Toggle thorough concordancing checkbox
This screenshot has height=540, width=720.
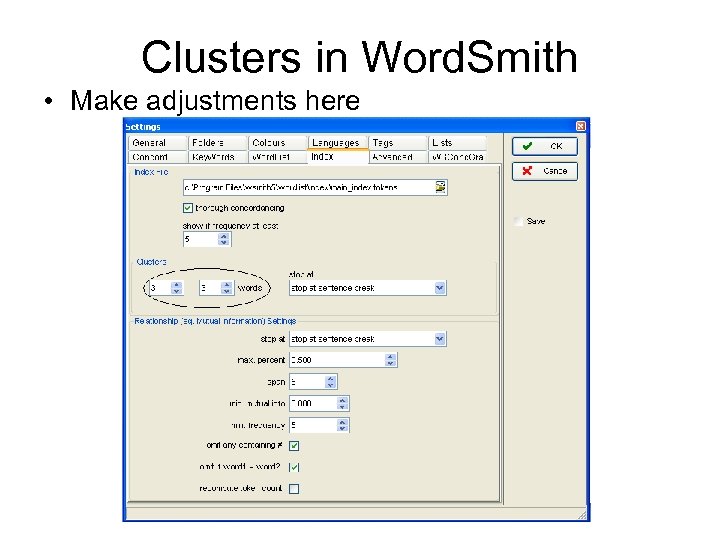[x=187, y=208]
